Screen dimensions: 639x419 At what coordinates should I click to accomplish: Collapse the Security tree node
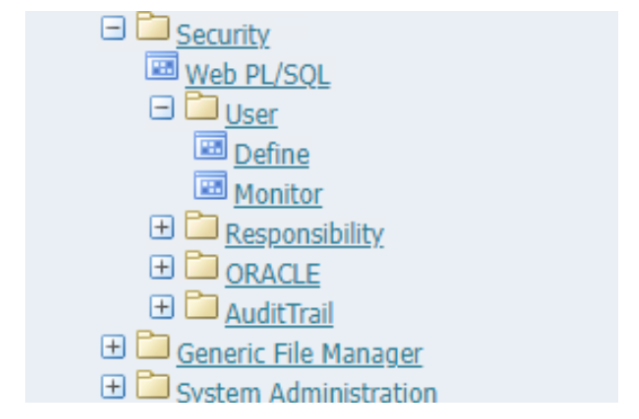coord(113,28)
